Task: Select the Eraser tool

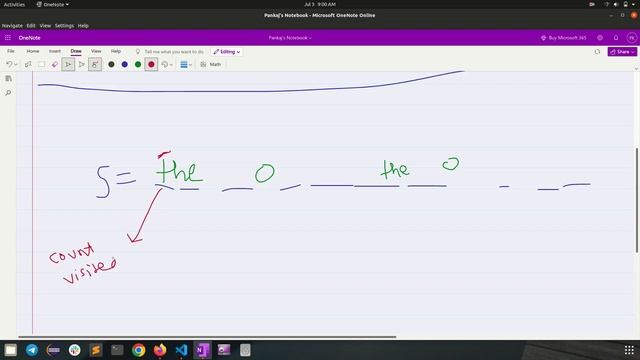Action: tap(55, 64)
